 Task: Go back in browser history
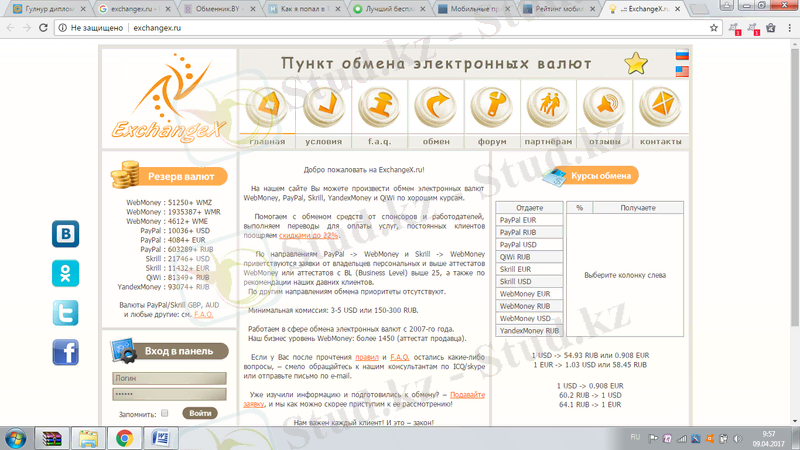[11, 28]
